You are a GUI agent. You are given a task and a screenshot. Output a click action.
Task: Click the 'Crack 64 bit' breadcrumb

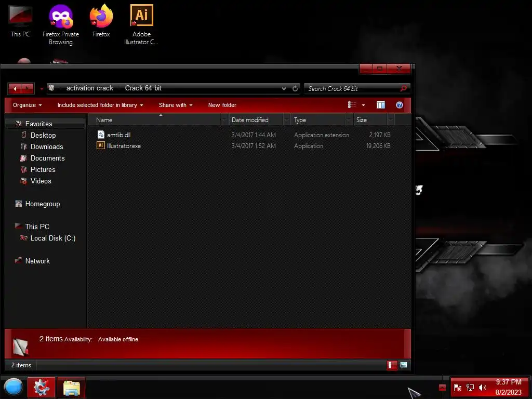pos(143,88)
